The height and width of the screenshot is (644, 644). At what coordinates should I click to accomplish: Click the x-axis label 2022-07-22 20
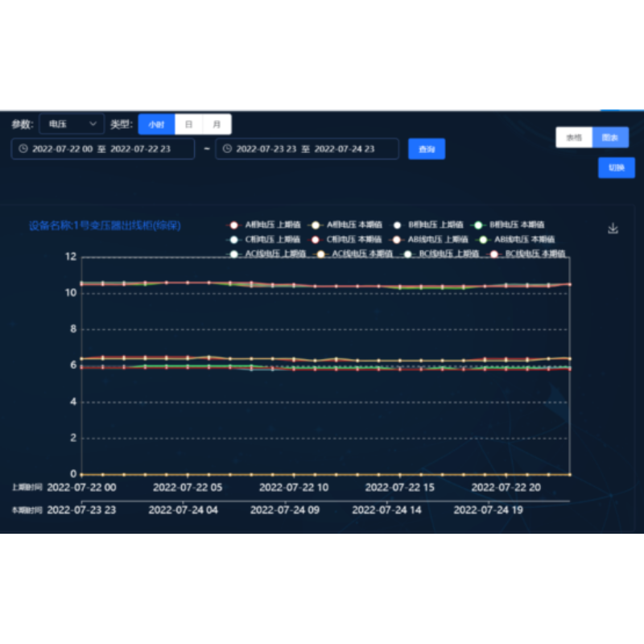pos(506,488)
